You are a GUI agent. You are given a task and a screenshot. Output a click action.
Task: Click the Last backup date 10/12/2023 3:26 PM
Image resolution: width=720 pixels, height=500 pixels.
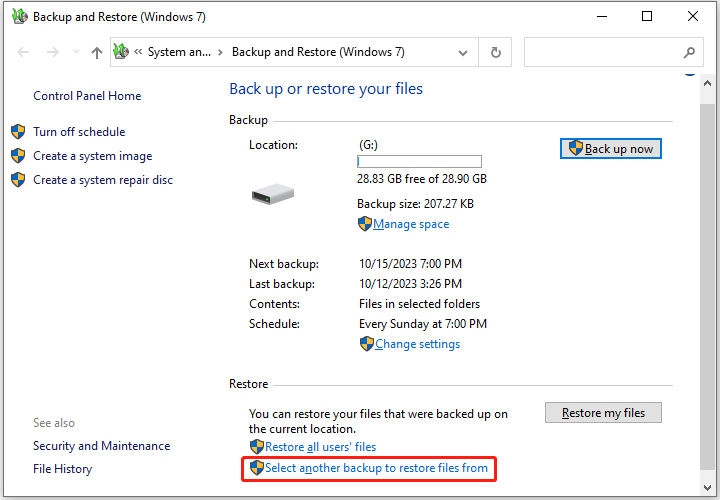coord(411,284)
